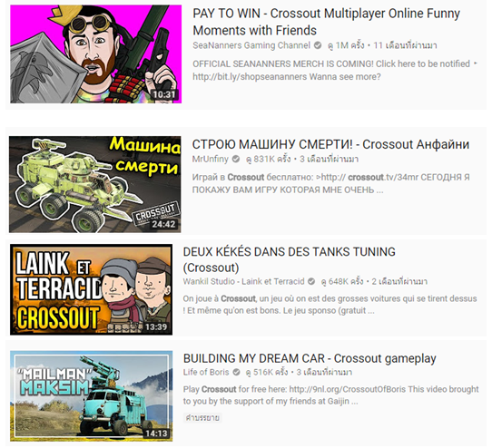
Task: Click the 24:42 duration badge on thumbnail
Action: (163, 224)
